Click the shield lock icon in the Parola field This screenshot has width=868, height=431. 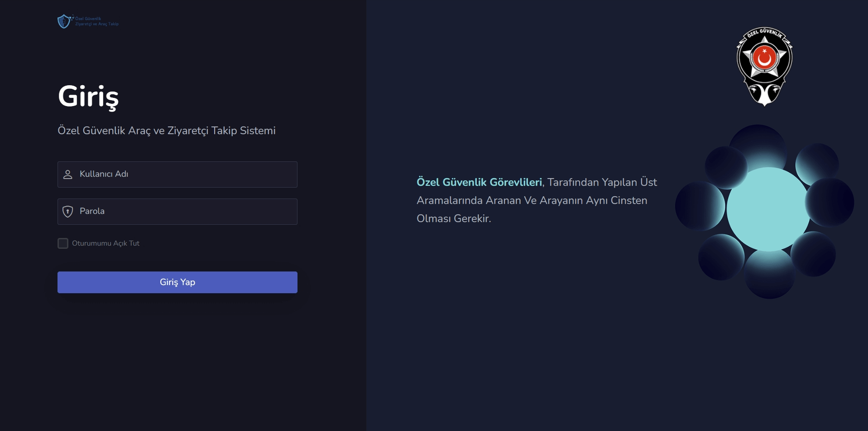tap(68, 212)
